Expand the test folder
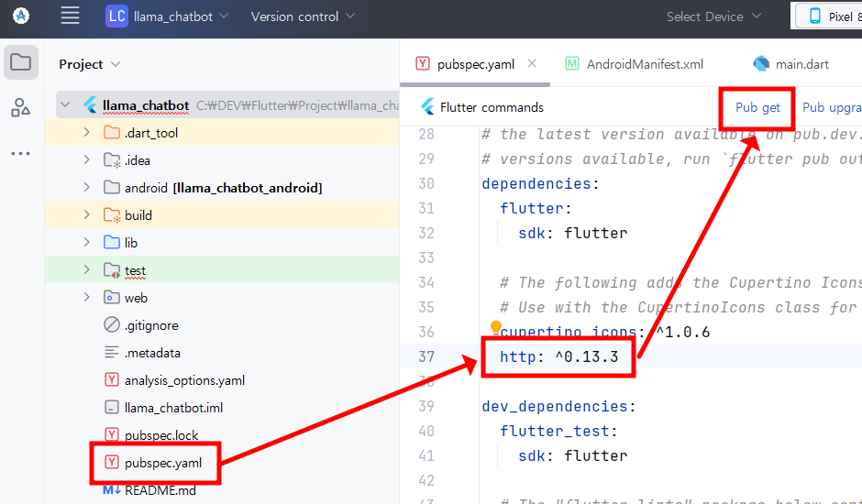The width and height of the screenshot is (862, 504). click(x=86, y=269)
